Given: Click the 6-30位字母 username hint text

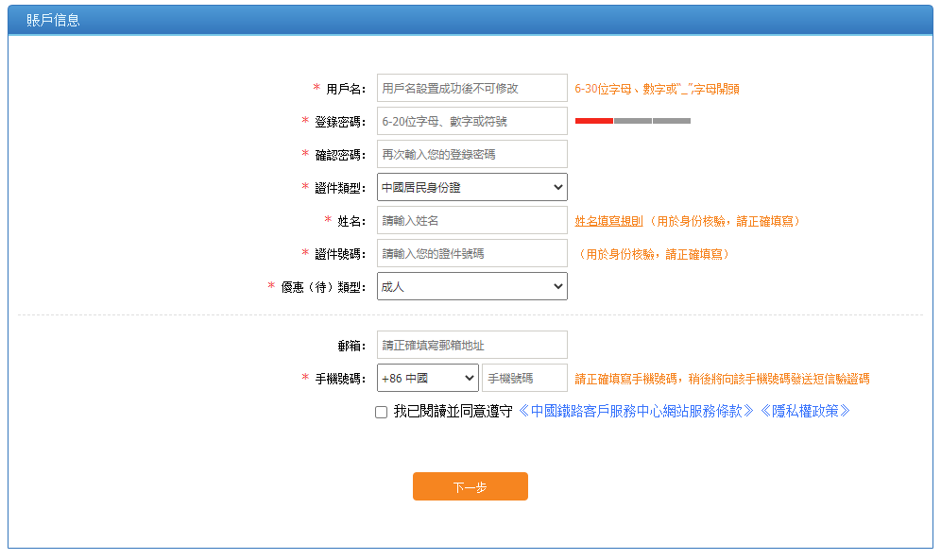Looking at the screenshot, I should (658, 87).
